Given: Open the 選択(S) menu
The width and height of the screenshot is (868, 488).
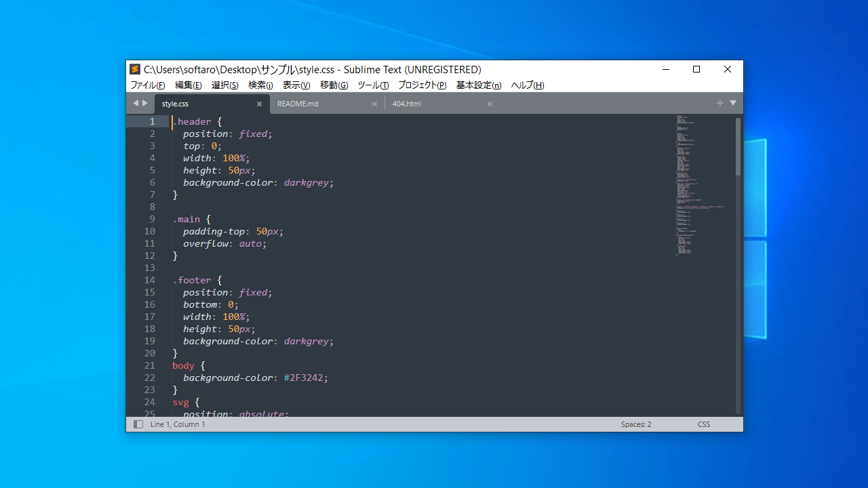Looking at the screenshot, I should (x=224, y=85).
